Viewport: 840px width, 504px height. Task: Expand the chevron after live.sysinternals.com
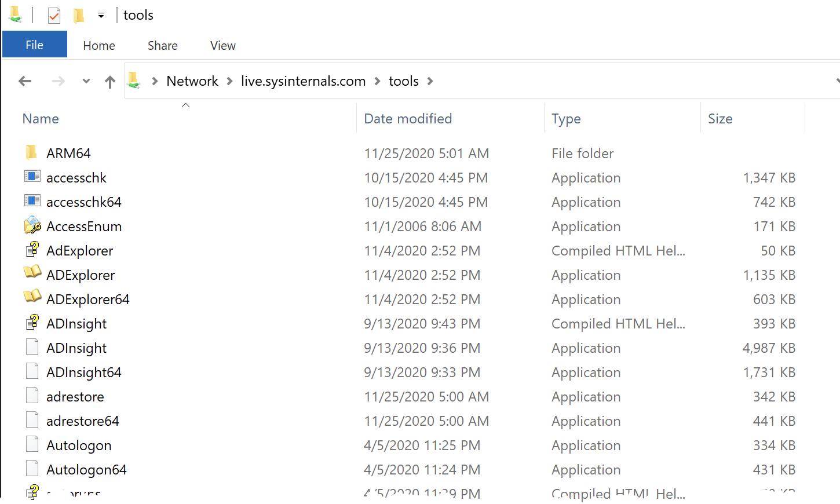(377, 81)
